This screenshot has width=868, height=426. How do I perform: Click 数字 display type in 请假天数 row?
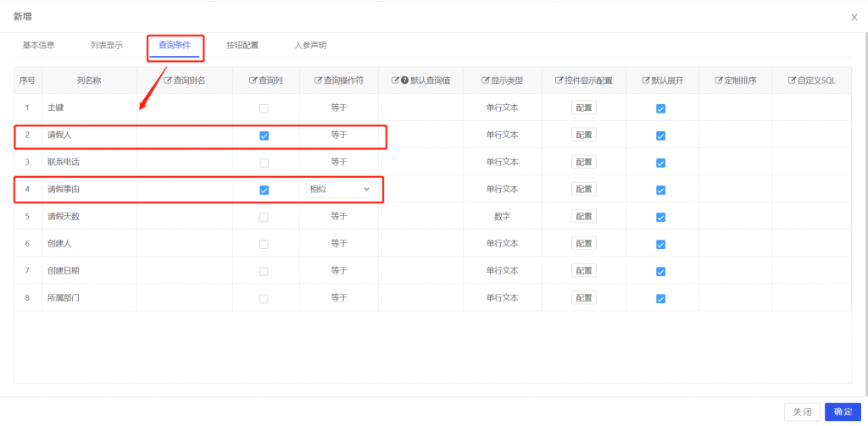click(x=502, y=217)
